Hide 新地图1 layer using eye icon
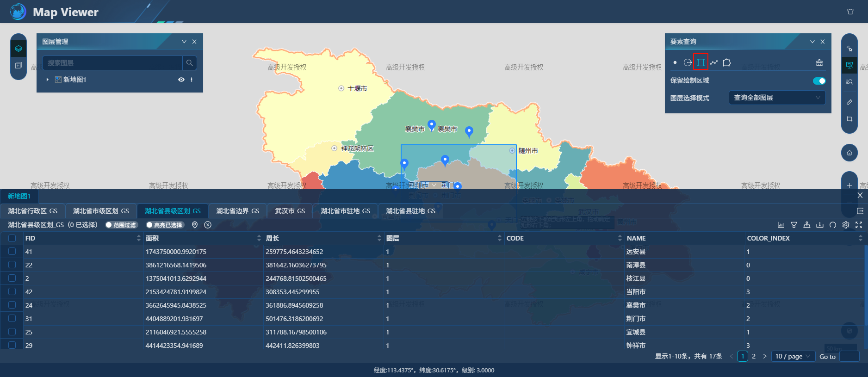The height and width of the screenshot is (377, 868). point(181,80)
